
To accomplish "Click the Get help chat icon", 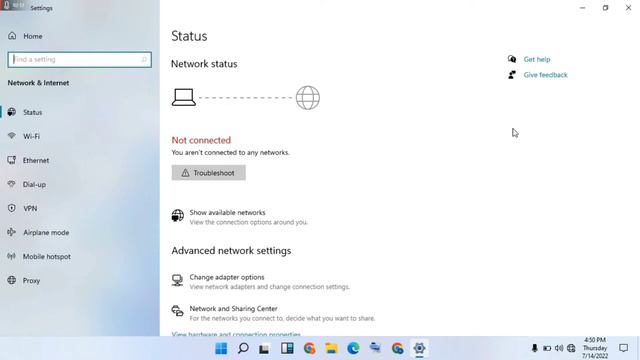I will [x=512, y=59].
